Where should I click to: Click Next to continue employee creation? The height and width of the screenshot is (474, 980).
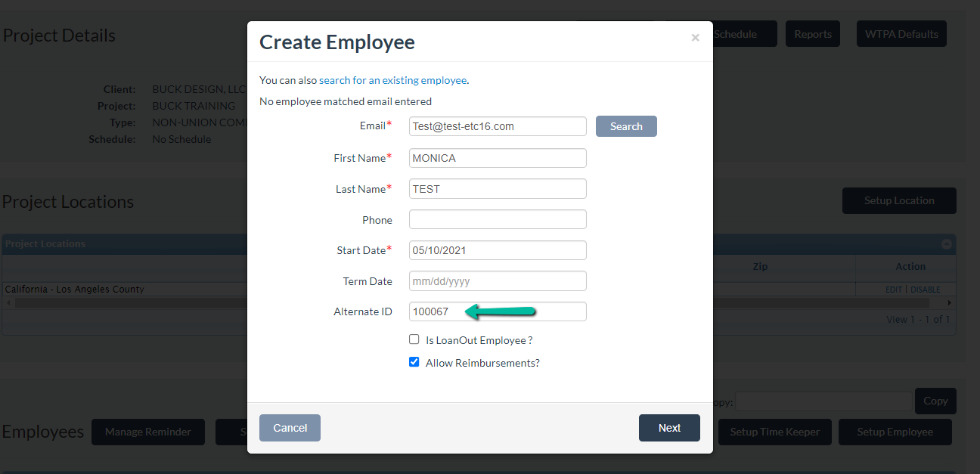pyautogui.click(x=669, y=428)
